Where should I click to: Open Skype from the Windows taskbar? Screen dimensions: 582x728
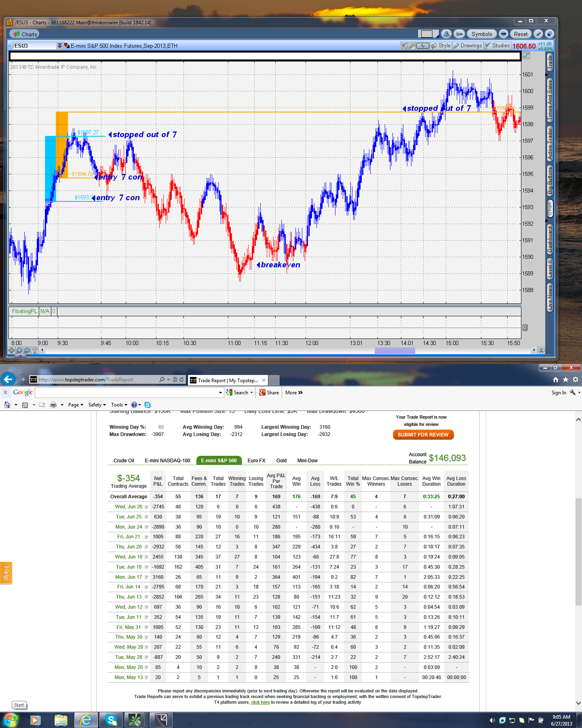pos(111,720)
